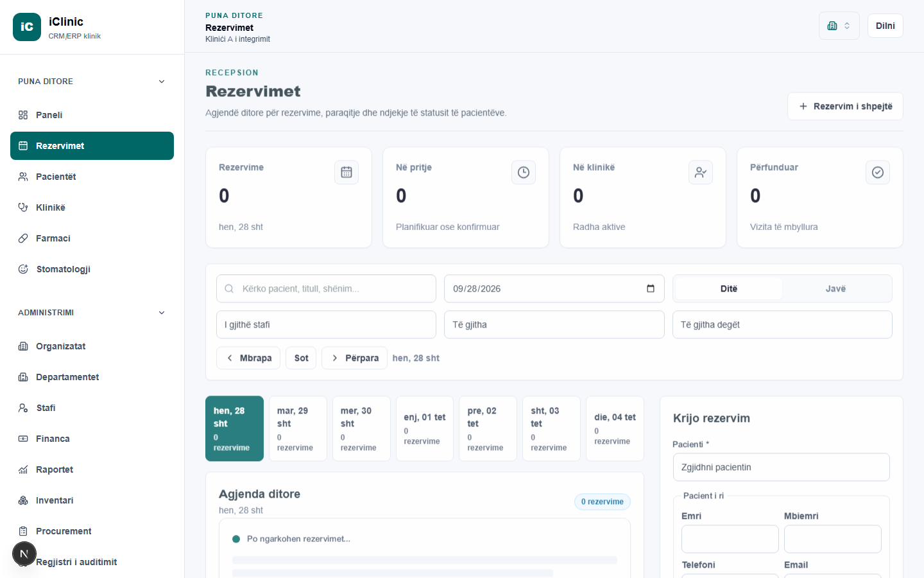This screenshot has width=924, height=578.
Task: Select the hen, 28 sht day tab
Action: point(234,428)
